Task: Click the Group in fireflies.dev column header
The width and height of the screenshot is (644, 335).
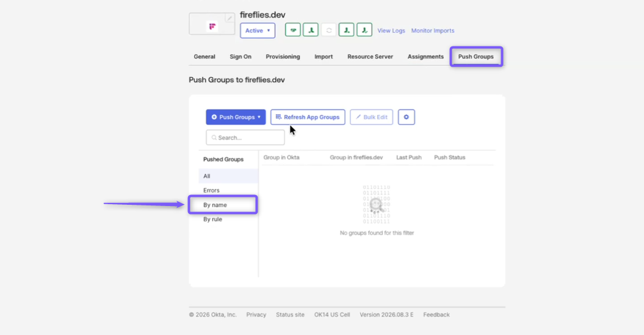Action: 356,157
